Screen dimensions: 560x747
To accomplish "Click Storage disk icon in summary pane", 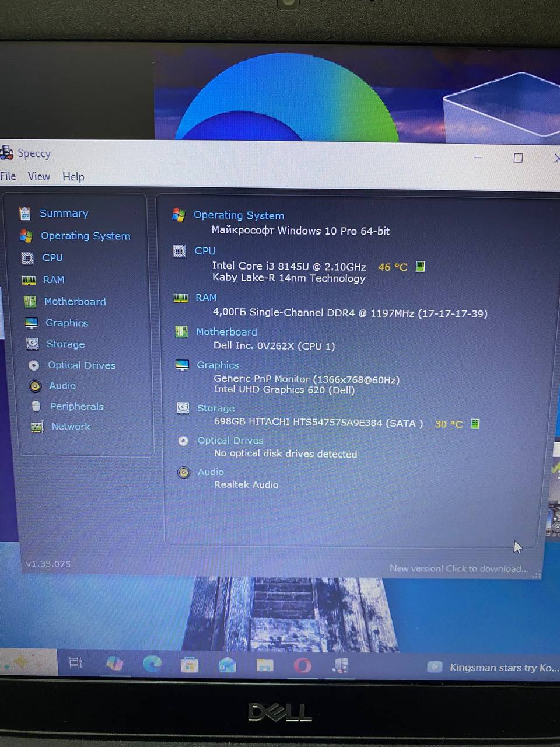I will click(183, 408).
